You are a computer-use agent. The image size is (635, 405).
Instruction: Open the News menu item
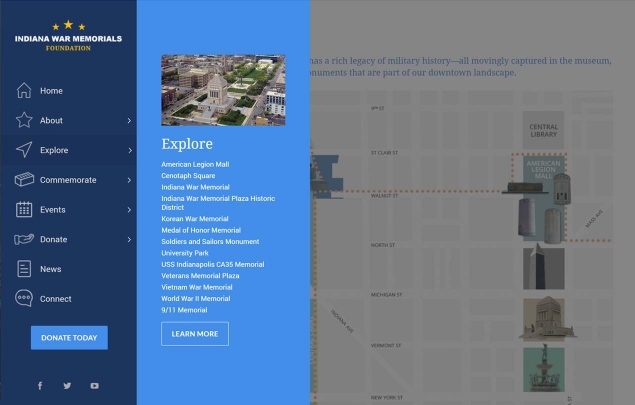[68, 269]
